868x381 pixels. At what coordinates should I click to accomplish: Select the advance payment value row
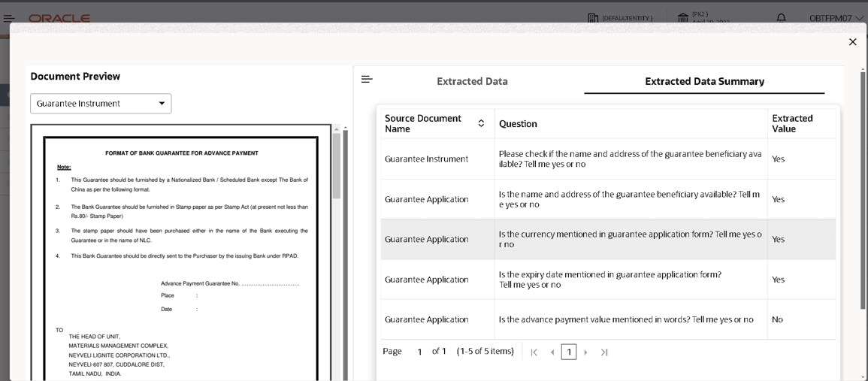[608, 319]
